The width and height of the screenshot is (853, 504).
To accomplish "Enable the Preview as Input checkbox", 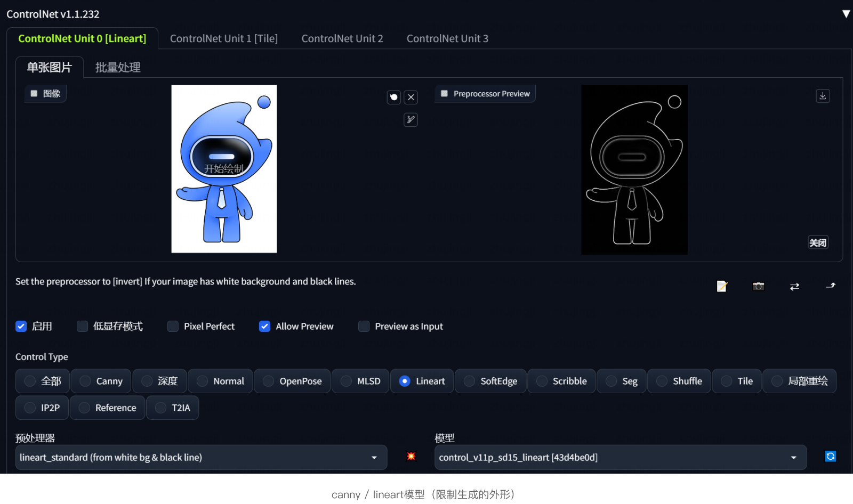I will coord(364,326).
